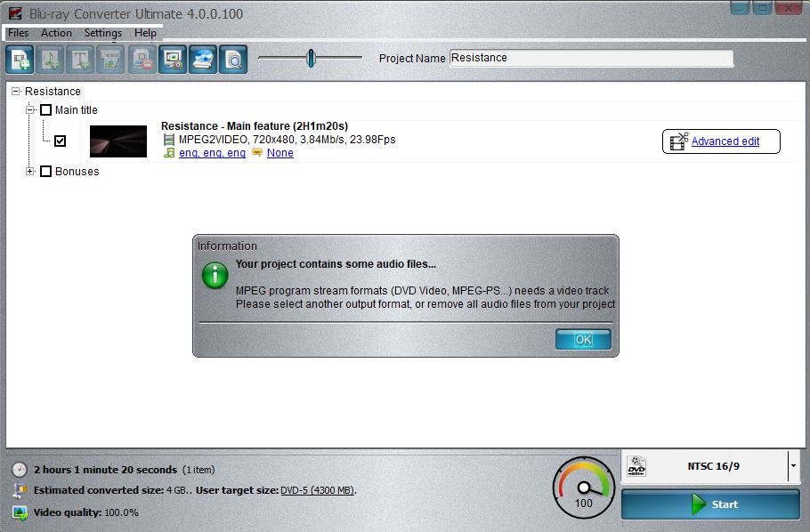The width and height of the screenshot is (810, 532).
Task: Collapse the Main title tree node
Action: coord(30,110)
